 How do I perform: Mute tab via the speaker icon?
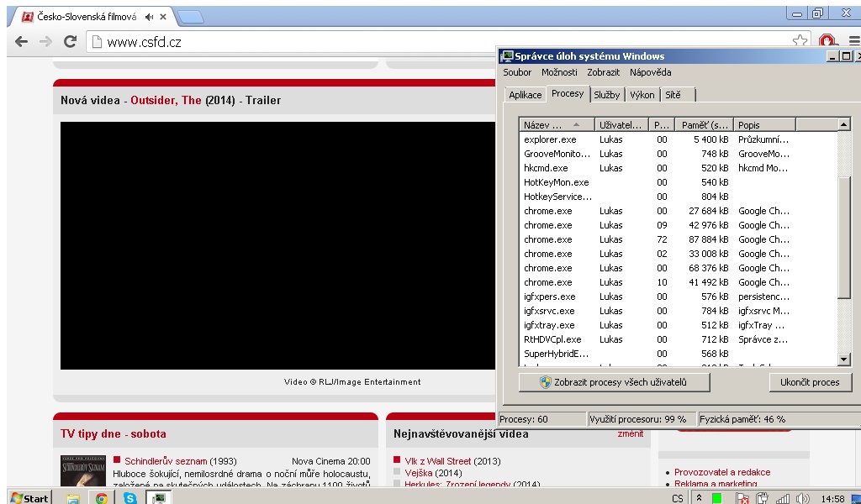tap(149, 17)
